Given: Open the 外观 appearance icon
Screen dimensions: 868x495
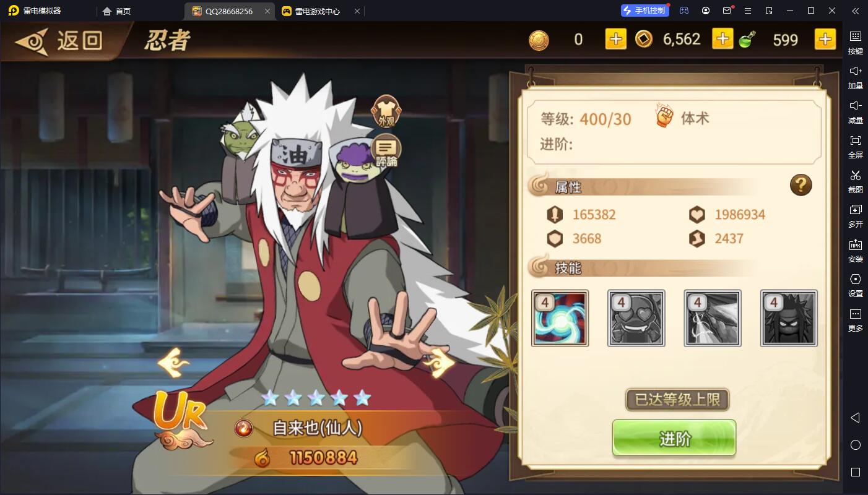Looking at the screenshot, I should point(386,112).
